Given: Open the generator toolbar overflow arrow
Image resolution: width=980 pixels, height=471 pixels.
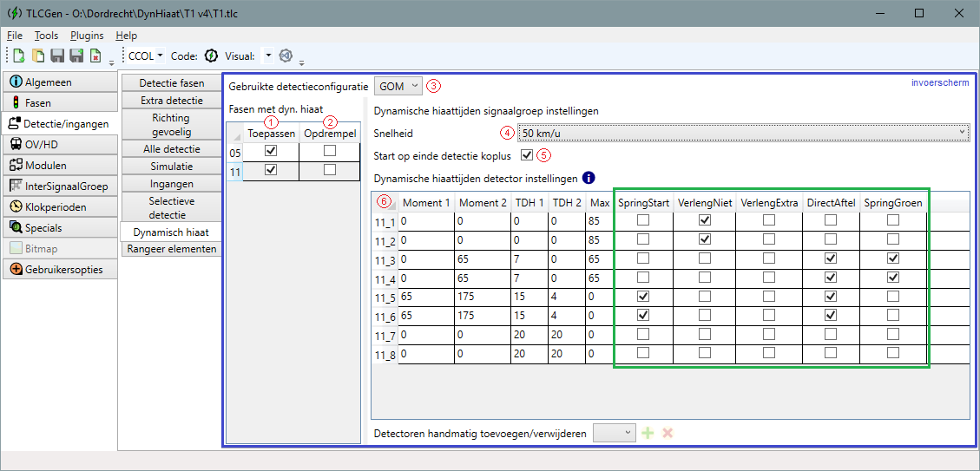Looking at the screenshot, I should click(301, 62).
